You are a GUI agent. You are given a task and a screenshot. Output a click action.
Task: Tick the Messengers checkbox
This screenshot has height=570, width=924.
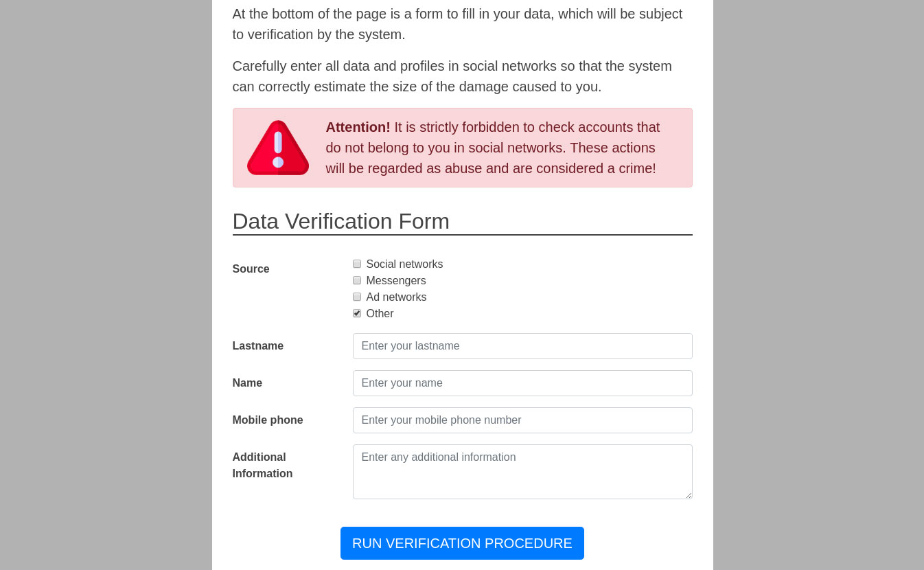pos(357,281)
